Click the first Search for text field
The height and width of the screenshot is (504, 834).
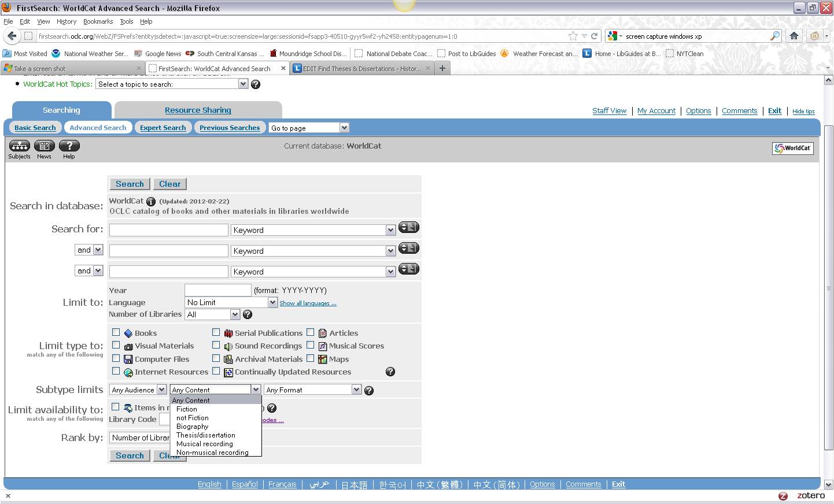(169, 230)
